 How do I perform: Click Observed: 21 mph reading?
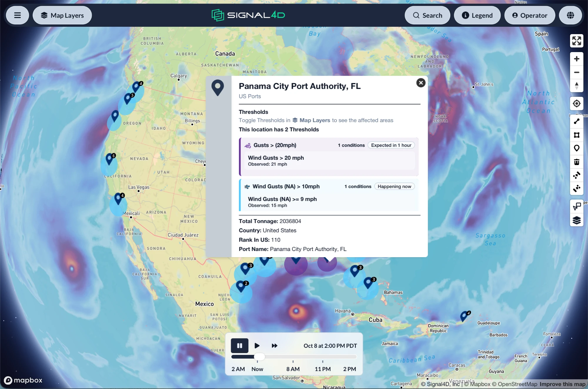tap(267, 164)
